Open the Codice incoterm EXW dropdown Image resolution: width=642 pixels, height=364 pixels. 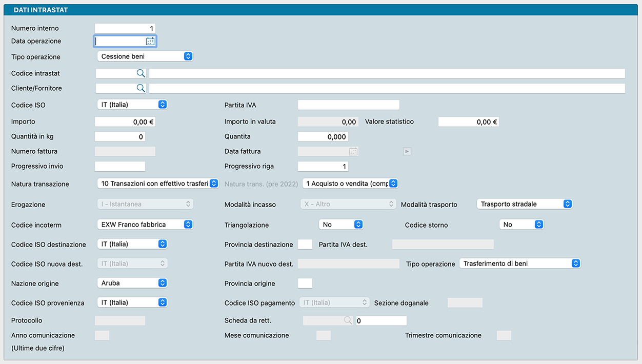pyautogui.click(x=145, y=225)
